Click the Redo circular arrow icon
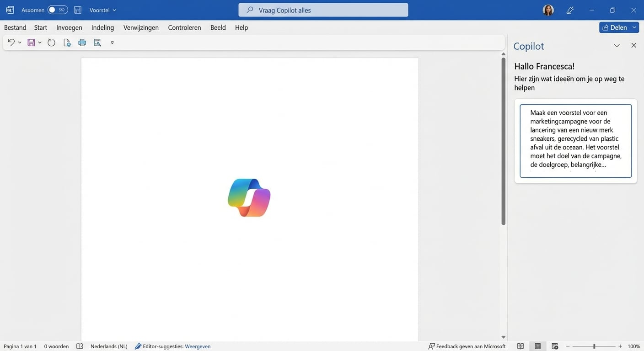Screen dimensions: 644x351 pos(51,43)
